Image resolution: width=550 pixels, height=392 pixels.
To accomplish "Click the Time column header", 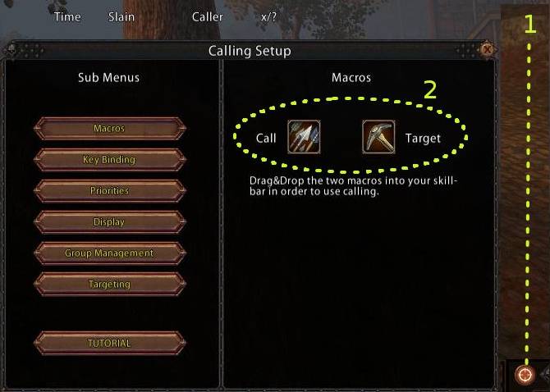I will click(x=67, y=17).
